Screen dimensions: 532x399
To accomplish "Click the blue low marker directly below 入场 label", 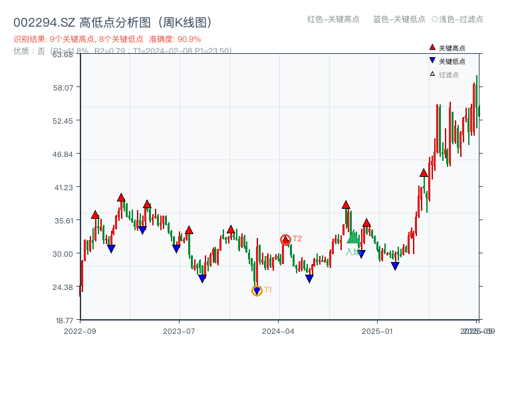I will click(x=361, y=254).
